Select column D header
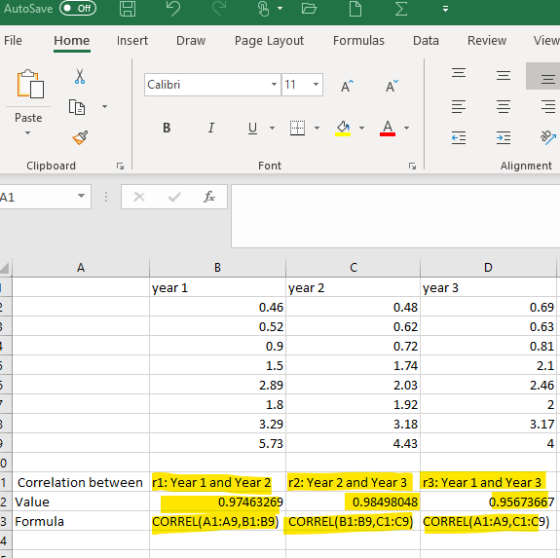Viewport: 560px width, 558px height. click(488, 268)
